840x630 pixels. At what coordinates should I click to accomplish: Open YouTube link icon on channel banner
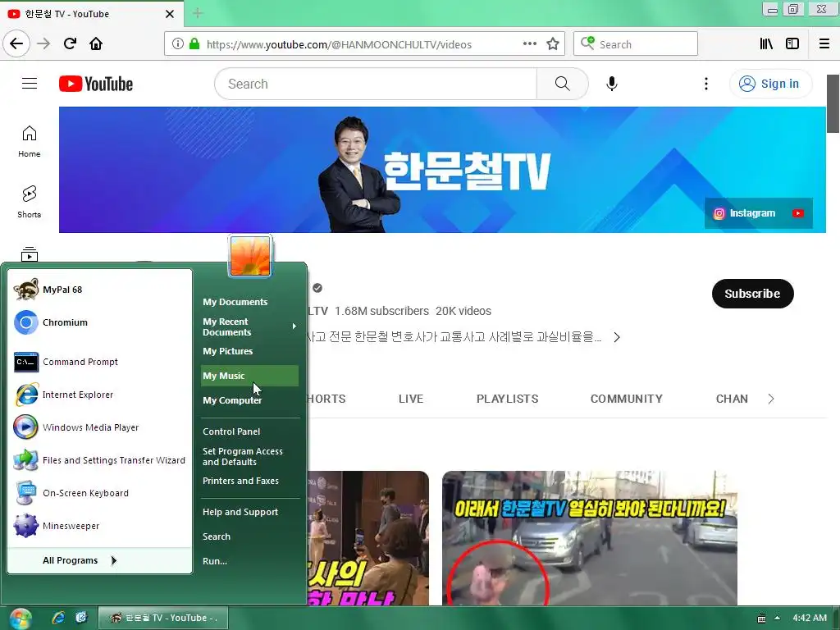(x=797, y=213)
